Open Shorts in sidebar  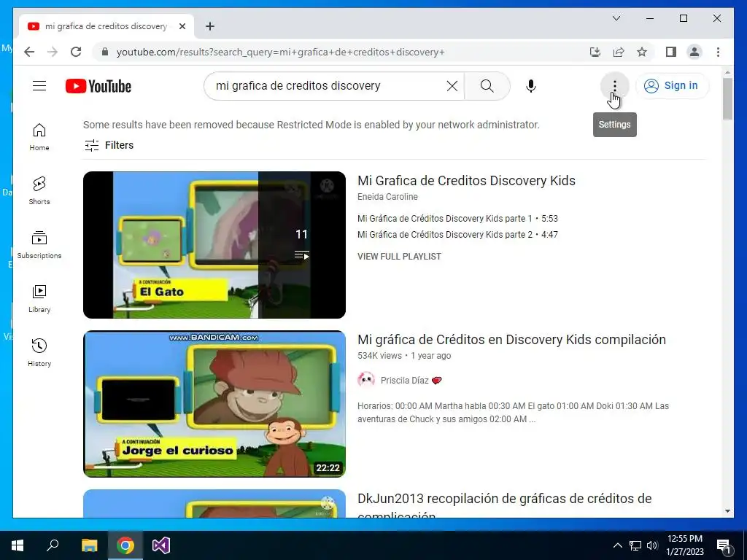click(39, 191)
